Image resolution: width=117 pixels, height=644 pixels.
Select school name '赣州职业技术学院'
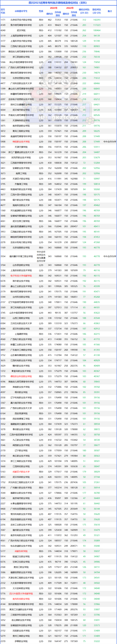point(21,366)
